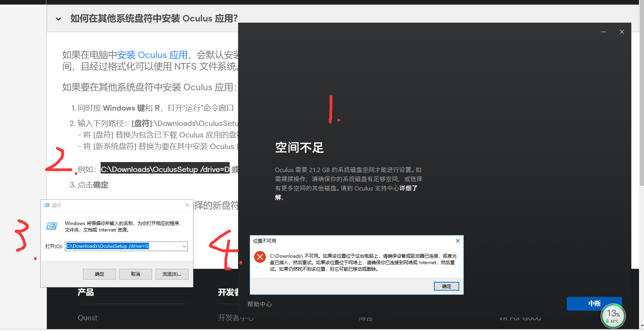This screenshot has height=331, width=644.
Task: Minimize the Oculus installer window
Action: [x=604, y=32]
